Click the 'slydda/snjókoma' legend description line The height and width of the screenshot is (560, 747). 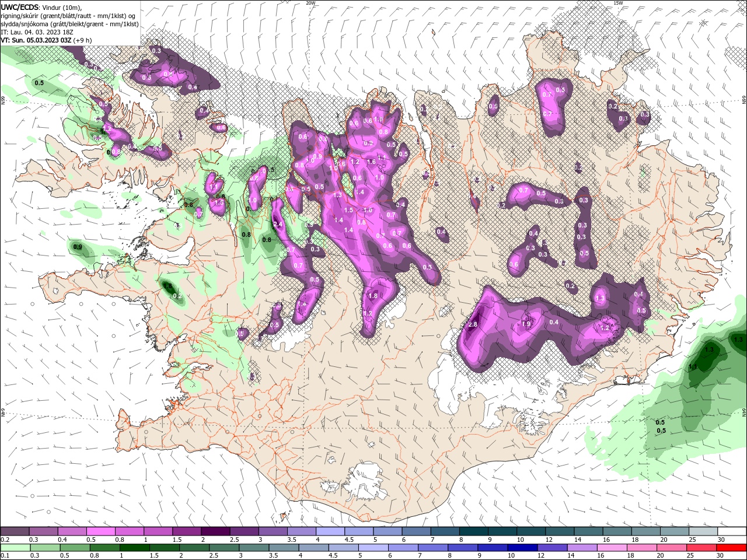tap(69, 23)
